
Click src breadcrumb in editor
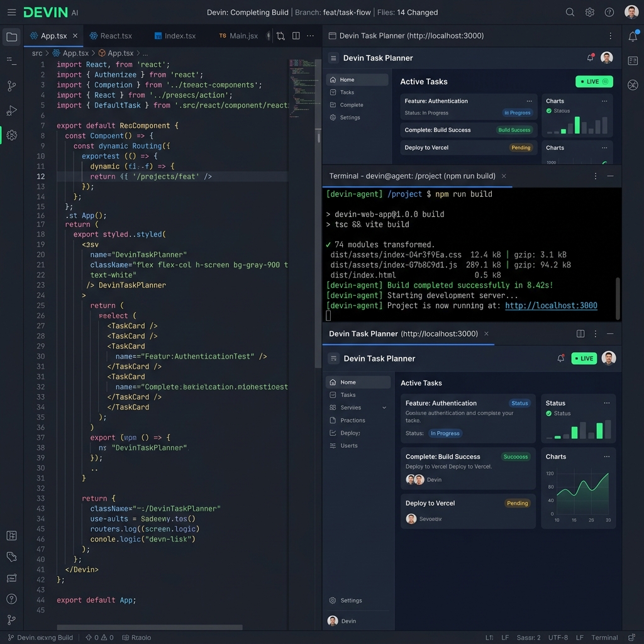coord(37,53)
